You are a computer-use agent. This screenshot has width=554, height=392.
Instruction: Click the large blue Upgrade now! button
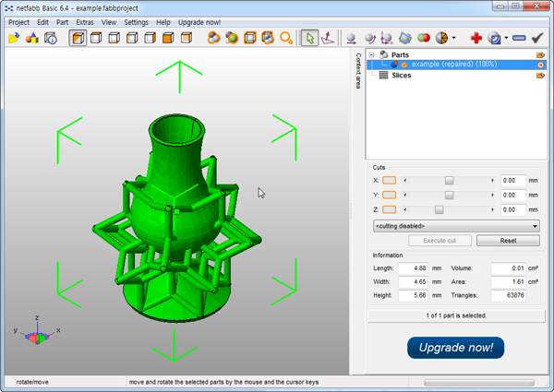tap(456, 348)
